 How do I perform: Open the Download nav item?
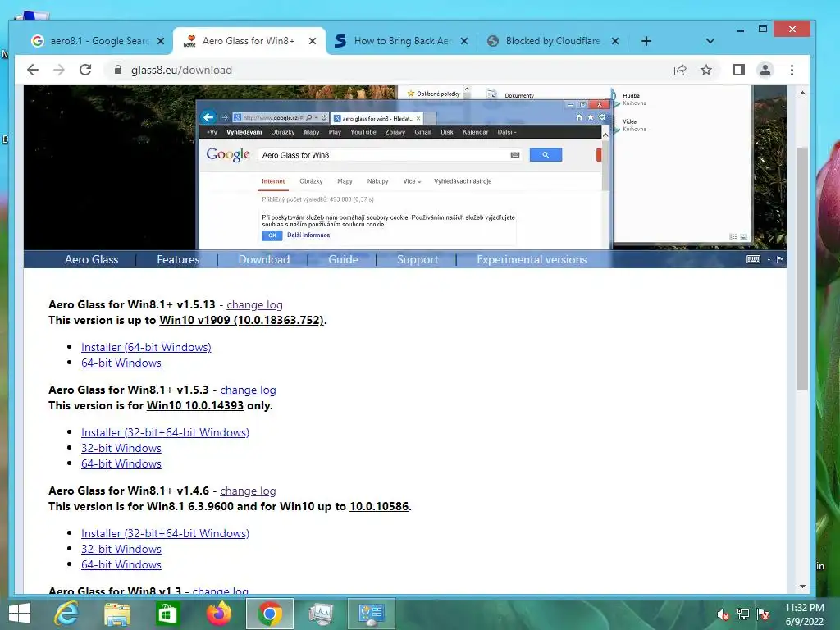[x=263, y=260]
